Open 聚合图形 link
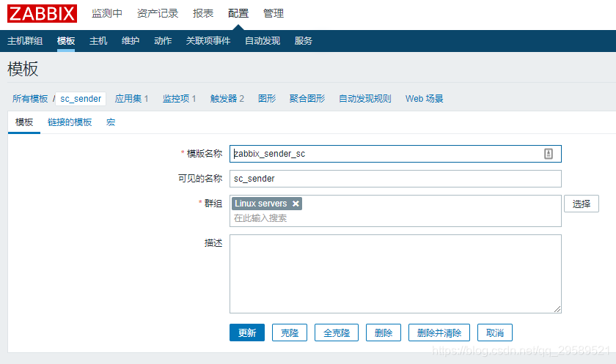The height and width of the screenshot is (364, 616). 307,98
